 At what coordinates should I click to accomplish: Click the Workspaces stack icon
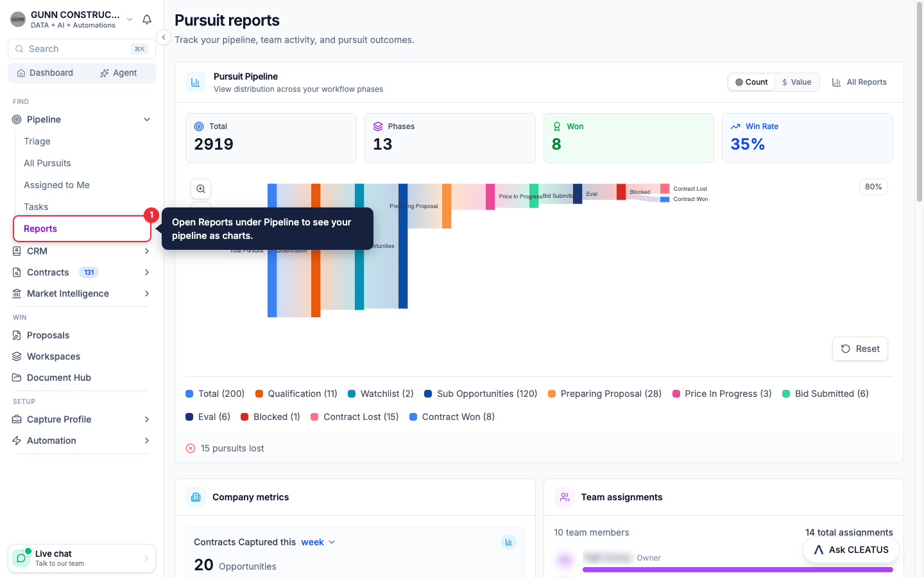pyautogui.click(x=17, y=356)
